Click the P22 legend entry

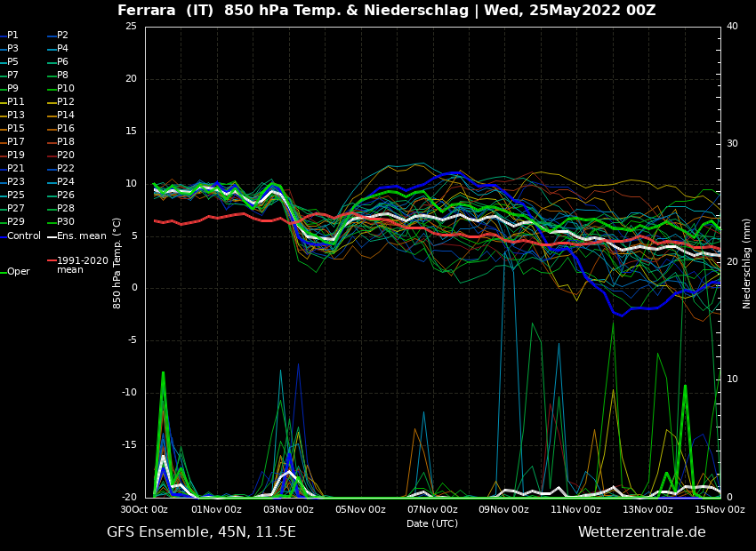click(x=66, y=169)
